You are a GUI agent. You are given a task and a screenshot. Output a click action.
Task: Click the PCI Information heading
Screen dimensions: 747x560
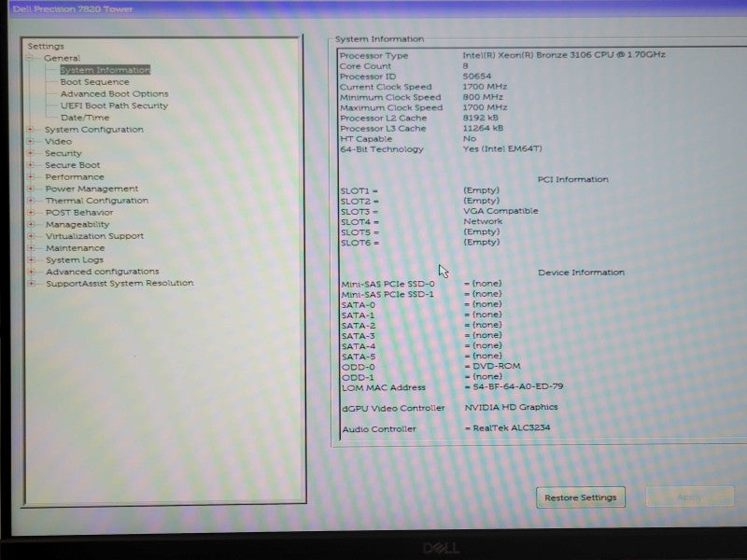(x=572, y=179)
